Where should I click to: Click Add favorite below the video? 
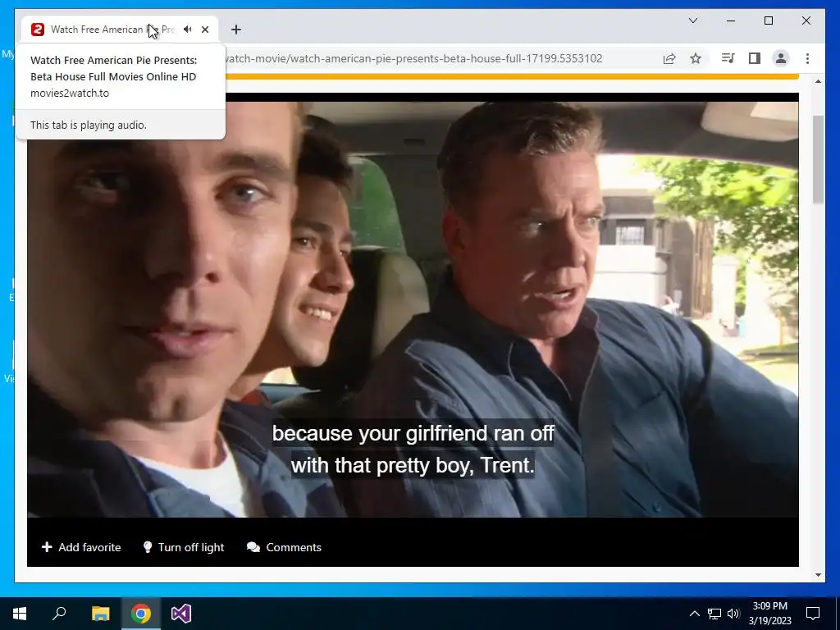point(81,547)
